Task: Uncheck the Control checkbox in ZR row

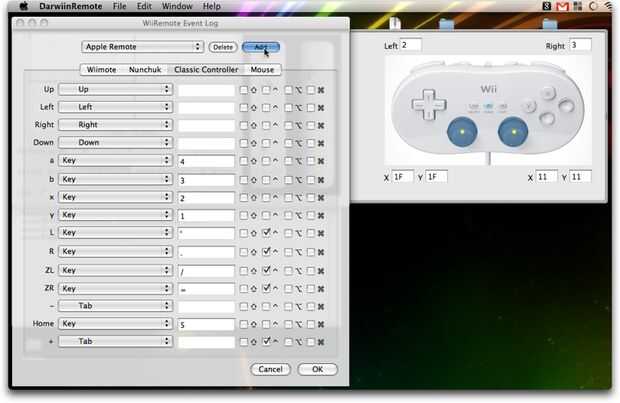Action: click(266, 288)
